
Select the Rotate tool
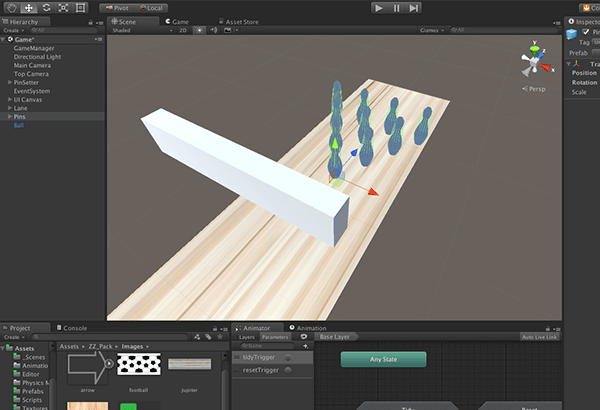46,8
